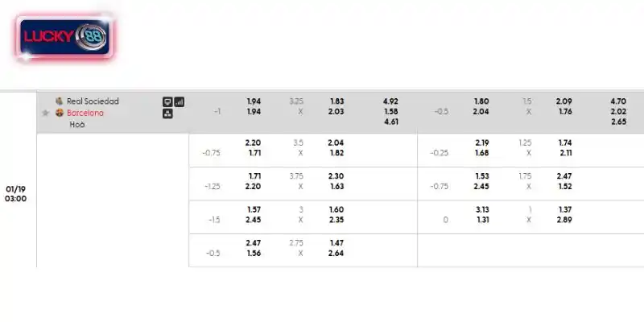Select the Real Sociedad team name
This screenshot has width=644, height=322.
(x=93, y=101)
